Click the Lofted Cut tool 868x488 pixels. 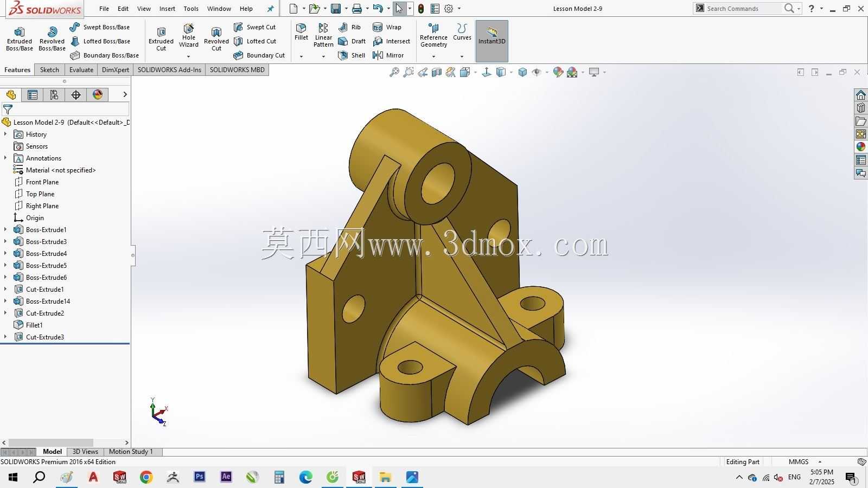point(254,41)
